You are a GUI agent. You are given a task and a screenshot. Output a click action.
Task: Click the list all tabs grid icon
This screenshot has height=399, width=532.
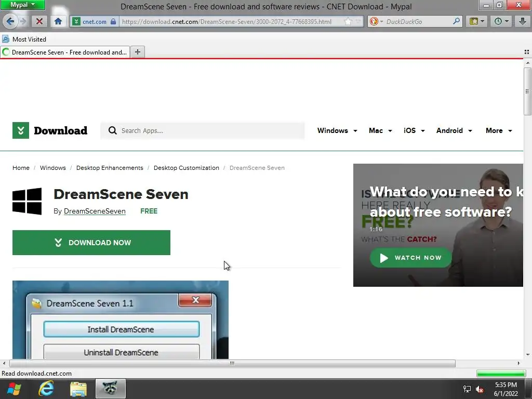click(x=527, y=52)
